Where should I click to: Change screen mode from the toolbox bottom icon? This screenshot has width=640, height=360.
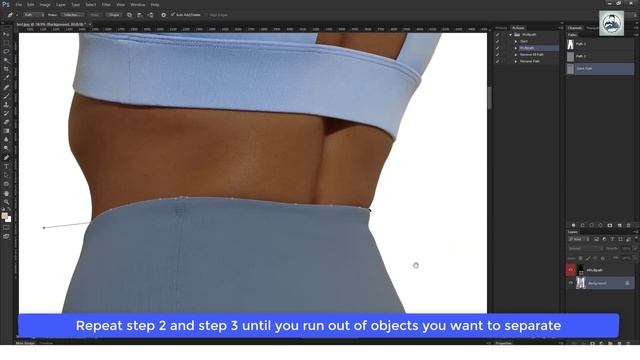[6, 236]
